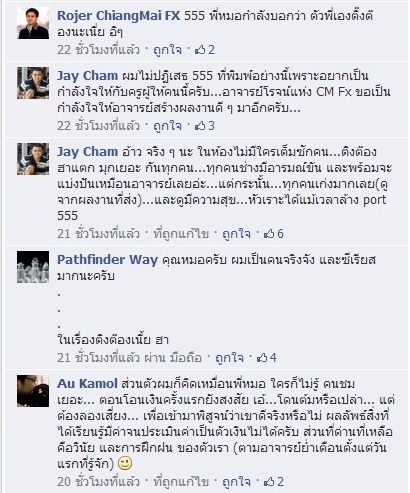This screenshot has height=493, width=410.
Task: Open Jay Cham's avatar on the อ้าว จริง comment
Action: click(x=33, y=159)
